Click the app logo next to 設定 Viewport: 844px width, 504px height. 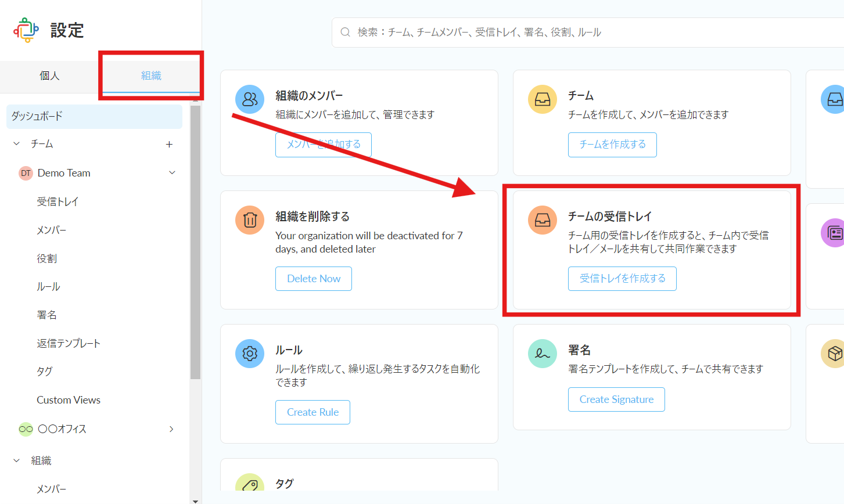(26, 30)
